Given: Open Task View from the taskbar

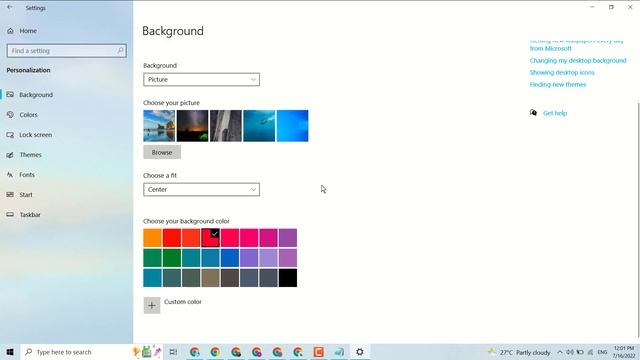Looking at the screenshot, I should 173,352.
